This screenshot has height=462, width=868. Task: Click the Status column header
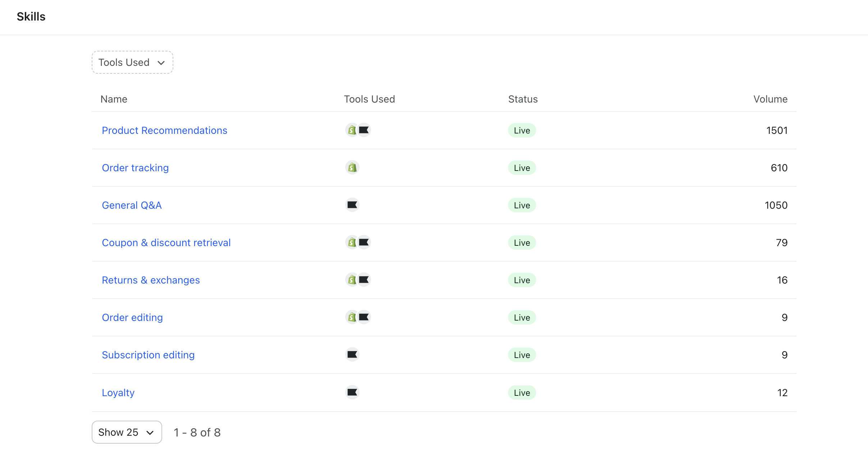pos(523,99)
